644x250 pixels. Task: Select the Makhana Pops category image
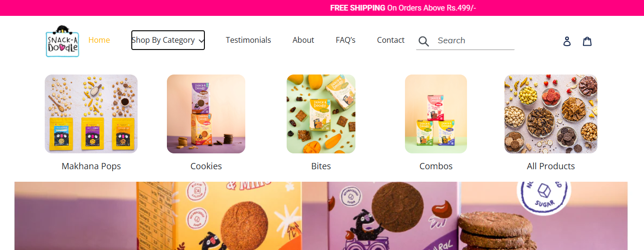click(x=91, y=114)
